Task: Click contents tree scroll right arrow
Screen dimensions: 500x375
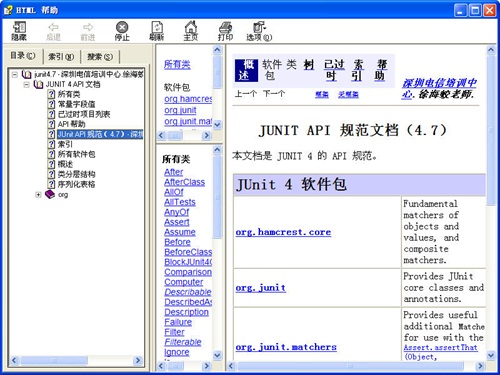Action: [137, 360]
